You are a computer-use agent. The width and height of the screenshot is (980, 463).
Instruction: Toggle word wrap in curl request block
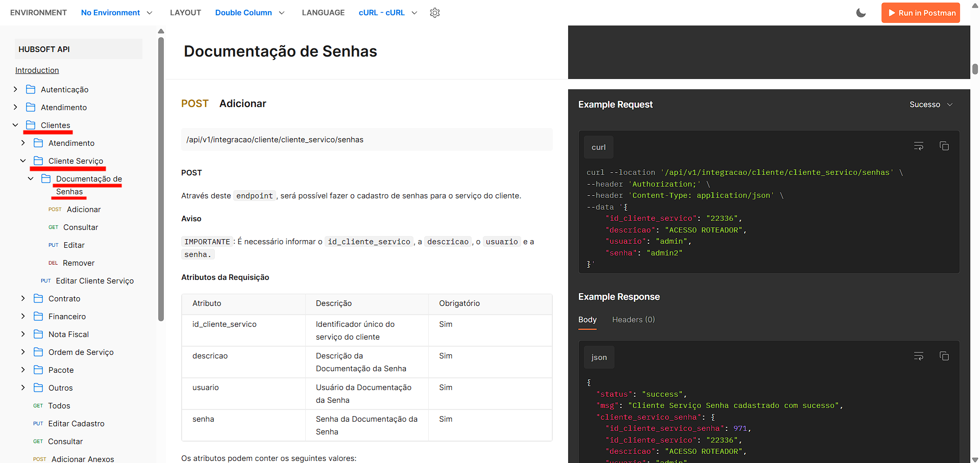click(x=919, y=146)
